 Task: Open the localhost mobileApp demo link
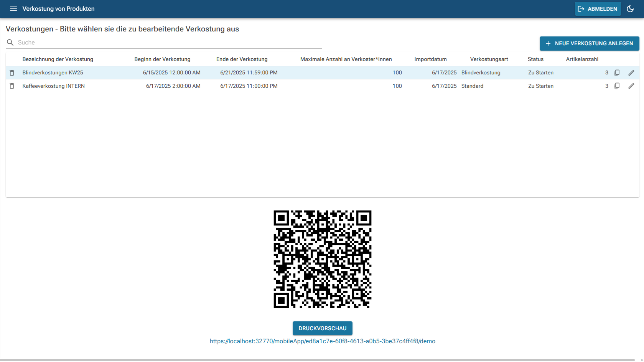pos(322,341)
